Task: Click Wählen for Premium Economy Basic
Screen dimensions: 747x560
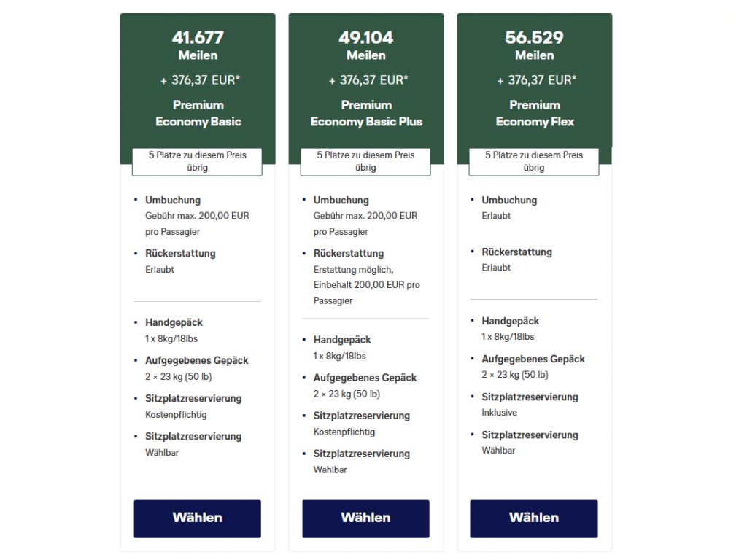Action: [197, 518]
